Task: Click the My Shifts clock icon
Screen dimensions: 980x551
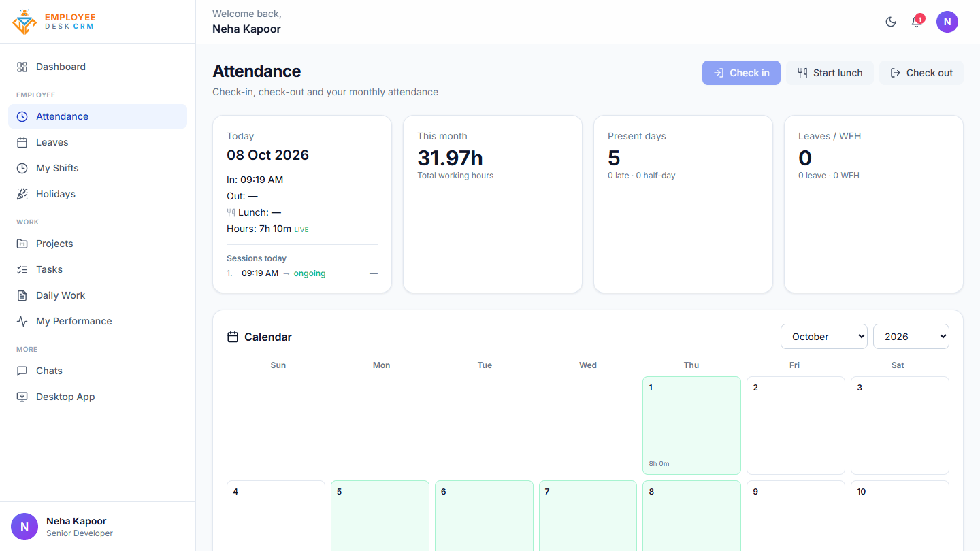Action: pyautogui.click(x=22, y=168)
